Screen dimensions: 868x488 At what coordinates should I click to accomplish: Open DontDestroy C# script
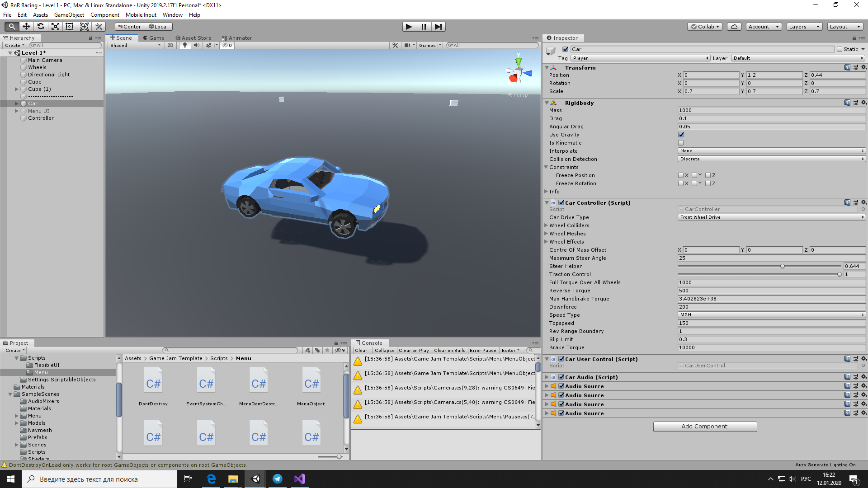tap(153, 386)
